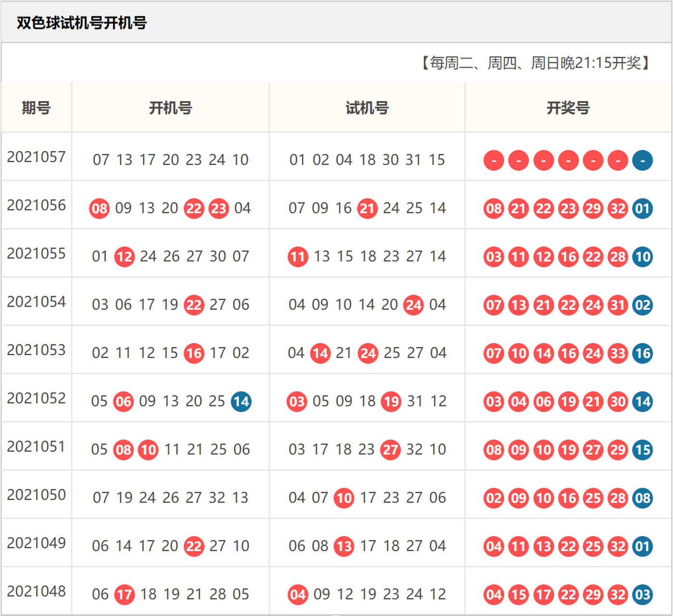Click 开机号 numbers 07 13 17 20 23 24 10
The height and width of the screenshot is (616, 673).
pyautogui.click(x=171, y=160)
